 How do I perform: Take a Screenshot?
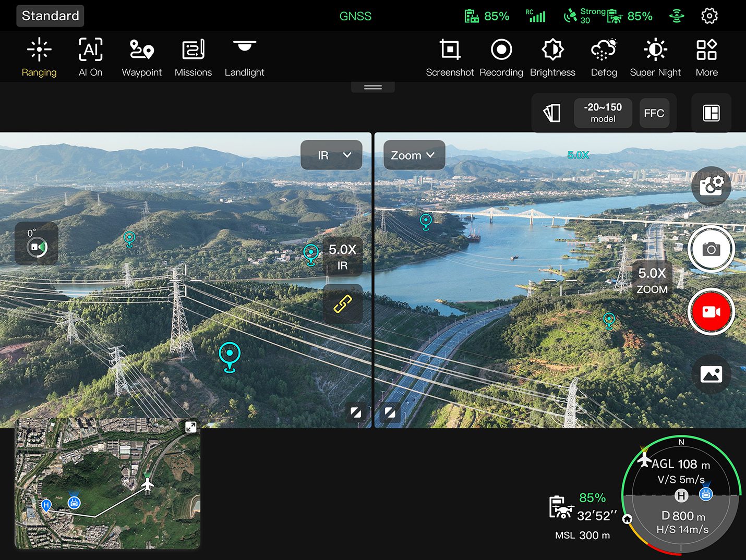point(450,57)
